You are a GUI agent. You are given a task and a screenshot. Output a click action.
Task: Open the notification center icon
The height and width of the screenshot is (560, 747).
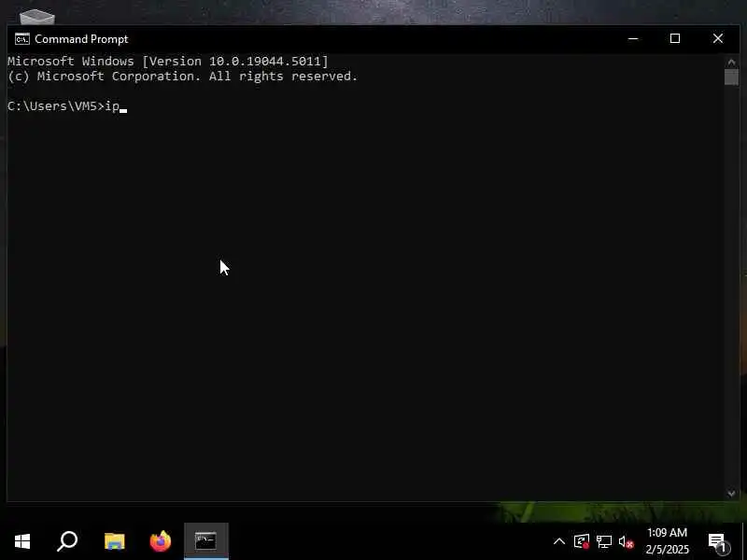point(717,542)
